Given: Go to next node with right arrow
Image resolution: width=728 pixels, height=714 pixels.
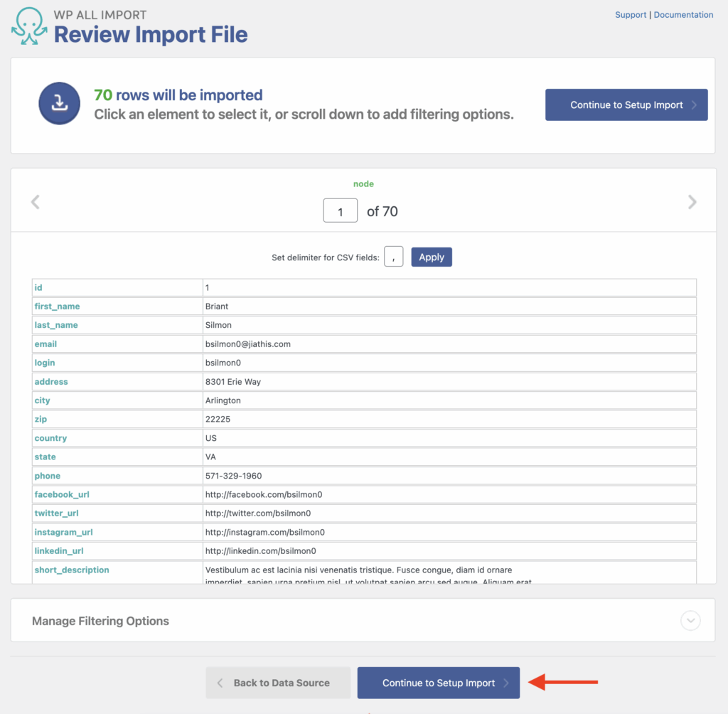Looking at the screenshot, I should (692, 202).
